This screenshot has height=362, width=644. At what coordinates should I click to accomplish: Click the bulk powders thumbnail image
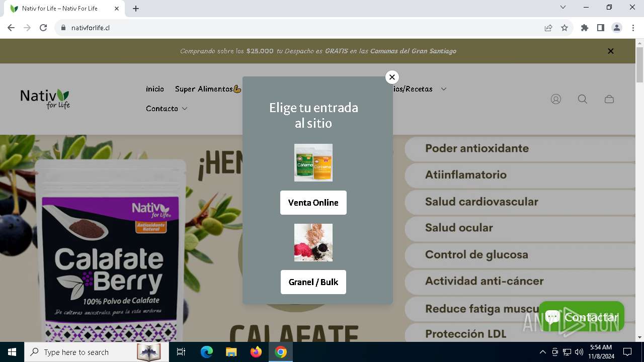tap(313, 242)
